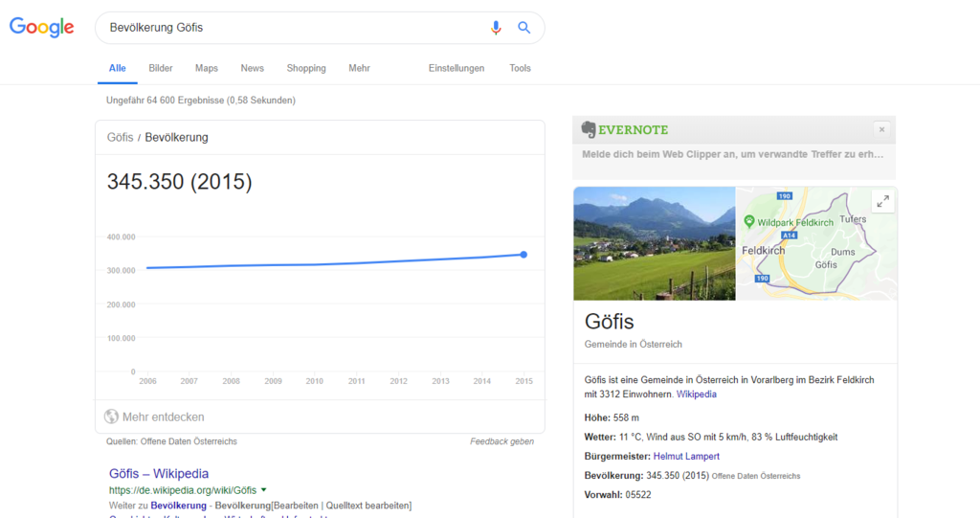Screen dimensions: 980x518
Task: Switch to the Maps tab
Action: click(x=207, y=68)
